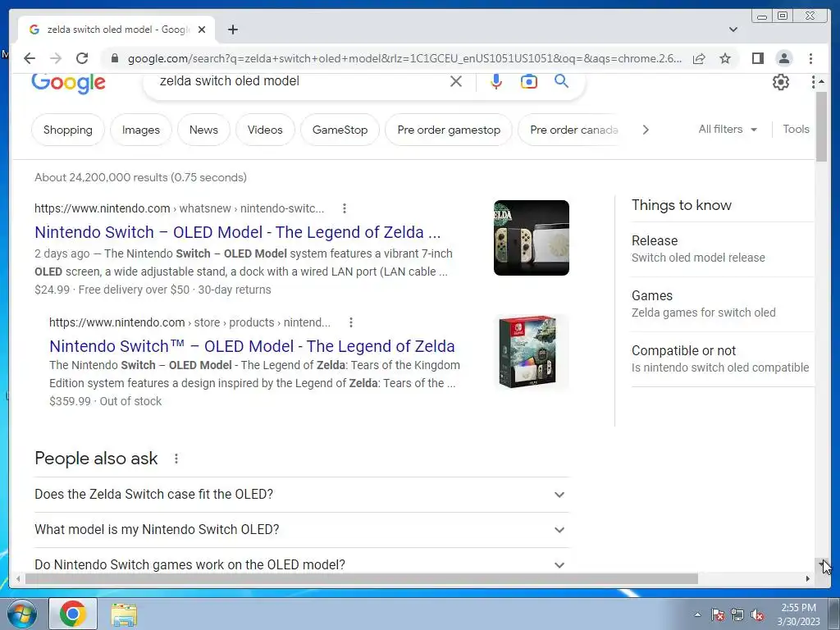Start voice search with microphone
This screenshot has width=840, height=630.
pyautogui.click(x=496, y=81)
